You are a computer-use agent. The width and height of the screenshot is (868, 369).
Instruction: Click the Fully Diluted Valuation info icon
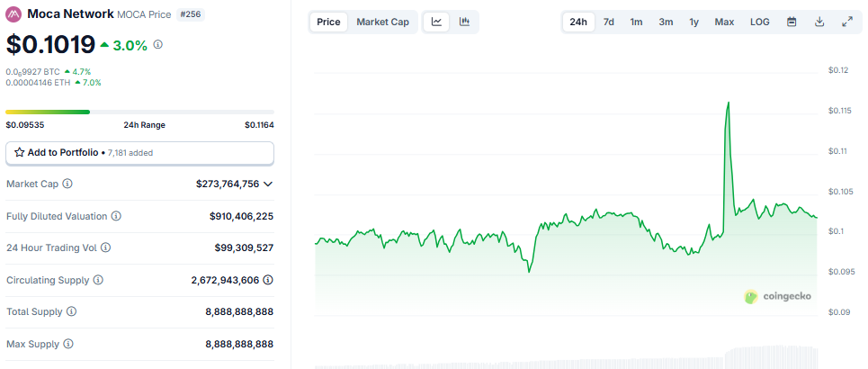coord(116,216)
